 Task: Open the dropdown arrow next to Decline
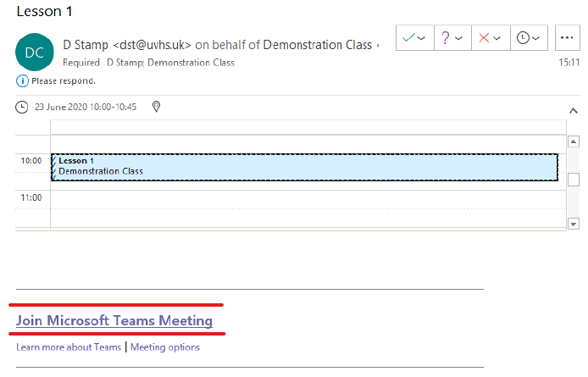click(x=497, y=38)
